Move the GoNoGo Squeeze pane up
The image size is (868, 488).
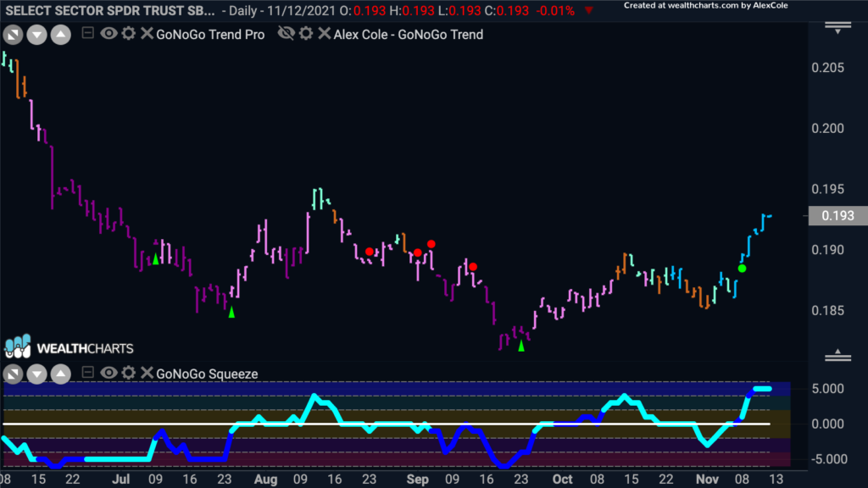click(61, 374)
